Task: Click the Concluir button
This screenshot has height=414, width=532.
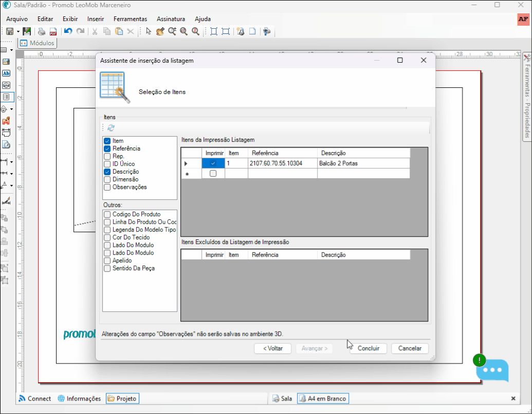Action: [x=369, y=348]
